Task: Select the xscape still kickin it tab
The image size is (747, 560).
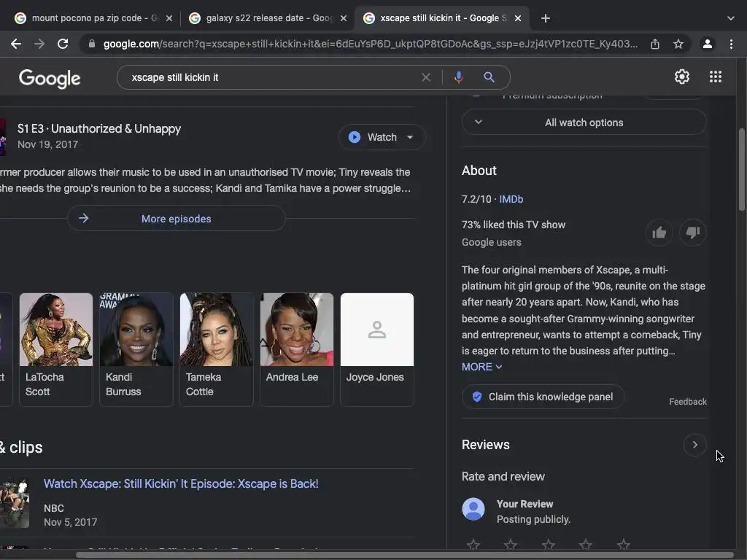Action: click(x=442, y=18)
